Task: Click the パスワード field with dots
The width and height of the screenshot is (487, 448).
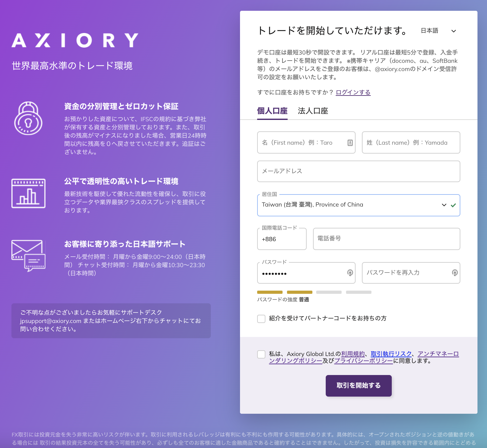Action: (x=306, y=273)
